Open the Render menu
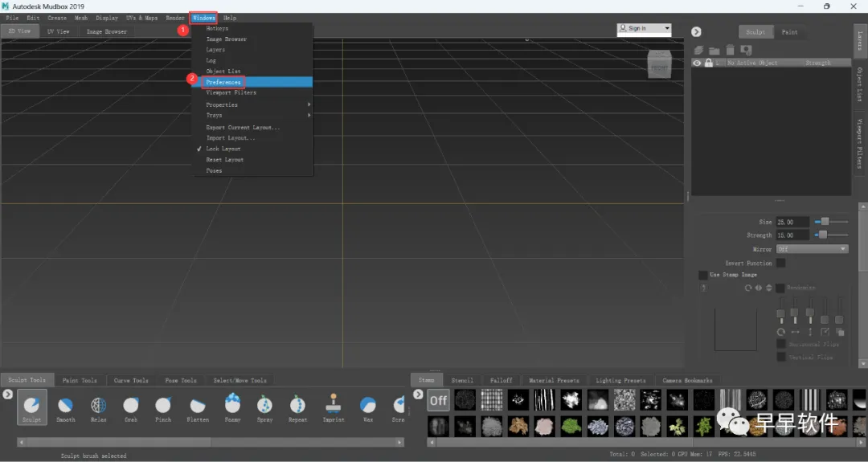This screenshot has height=462, width=868. (x=175, y=18)
